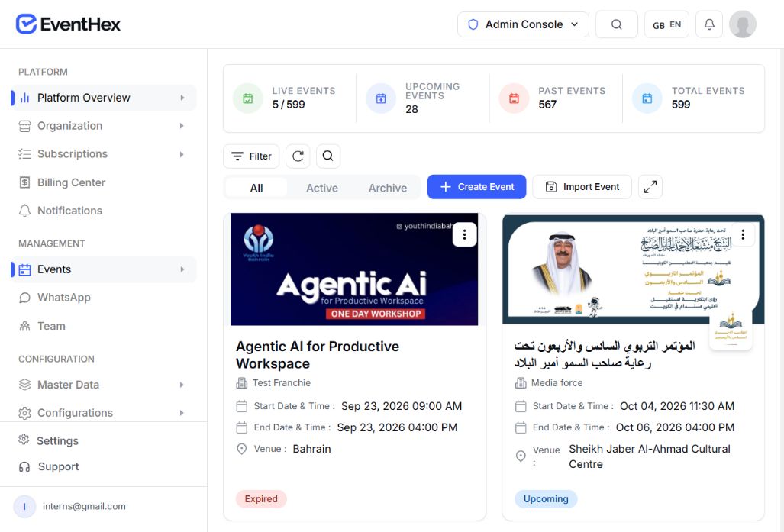The width and height of the screenshot is (784, 532).
Task: Expand the Configurations submenu arrow
Action: 182,413
